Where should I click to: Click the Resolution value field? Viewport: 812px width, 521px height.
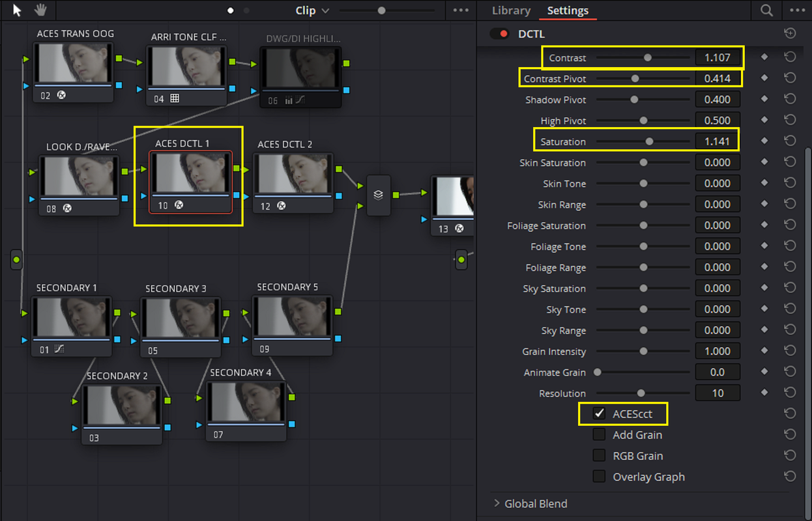(x=718, y=393)
